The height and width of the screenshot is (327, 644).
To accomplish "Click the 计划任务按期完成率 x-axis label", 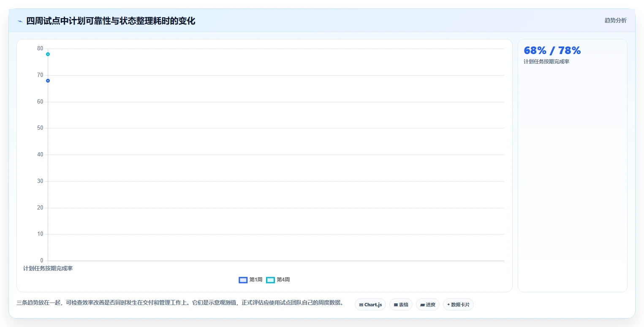I will coord(48,268).
